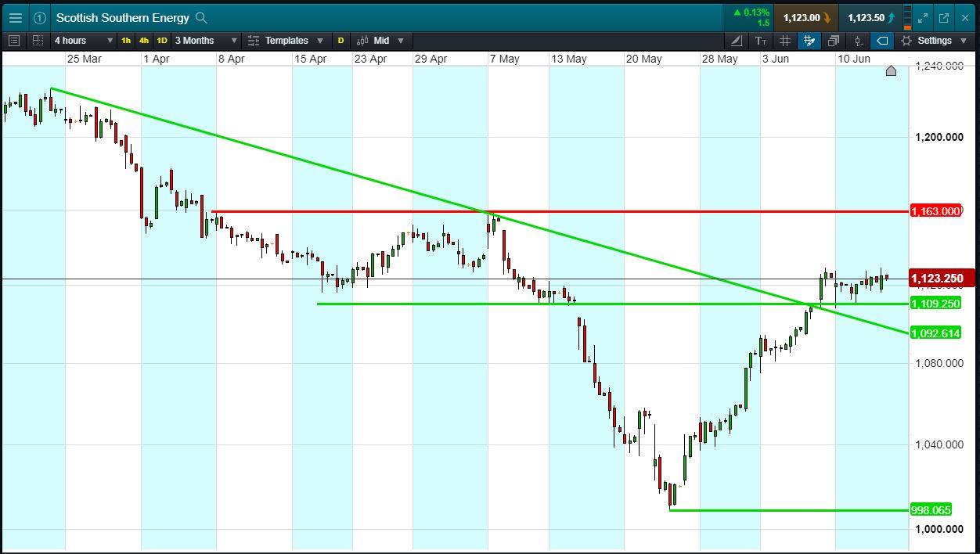
Task: Click the 7 May date axis label
Action: 504,59
